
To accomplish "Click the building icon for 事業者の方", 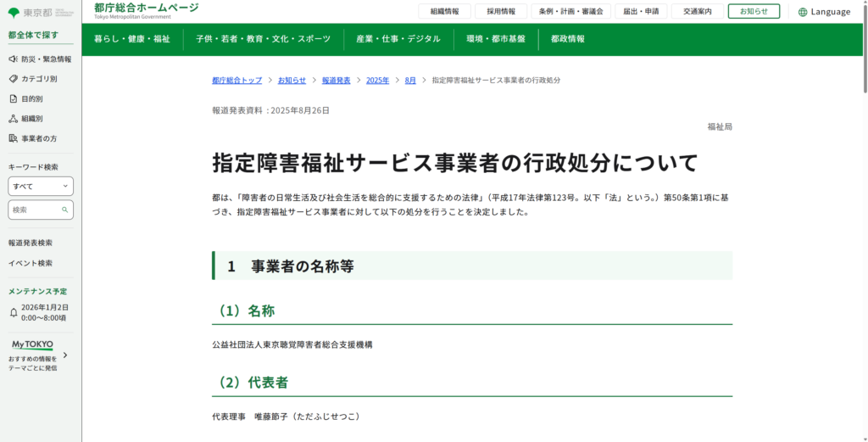I will point(13,138).
